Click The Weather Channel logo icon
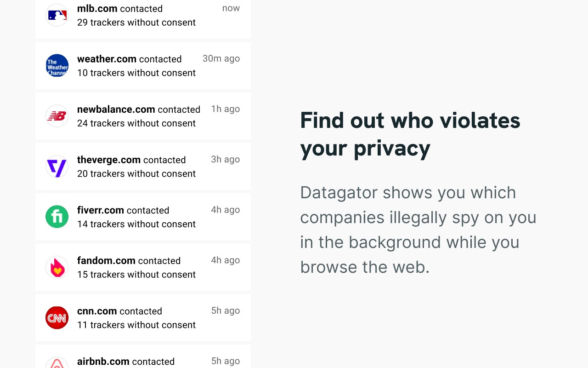This screenshot has width=588, height=368. pos(57,65)
